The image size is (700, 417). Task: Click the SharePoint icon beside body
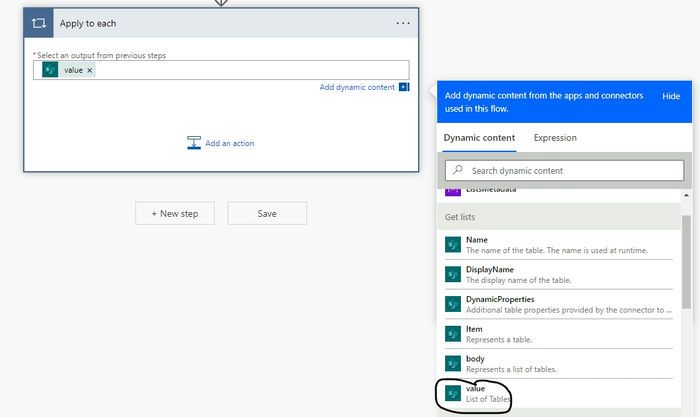453,364
